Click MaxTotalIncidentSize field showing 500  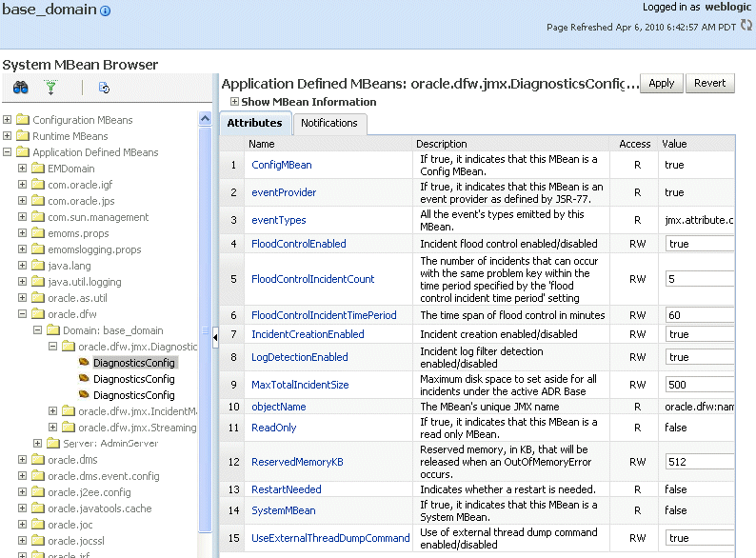coord(700,385)
